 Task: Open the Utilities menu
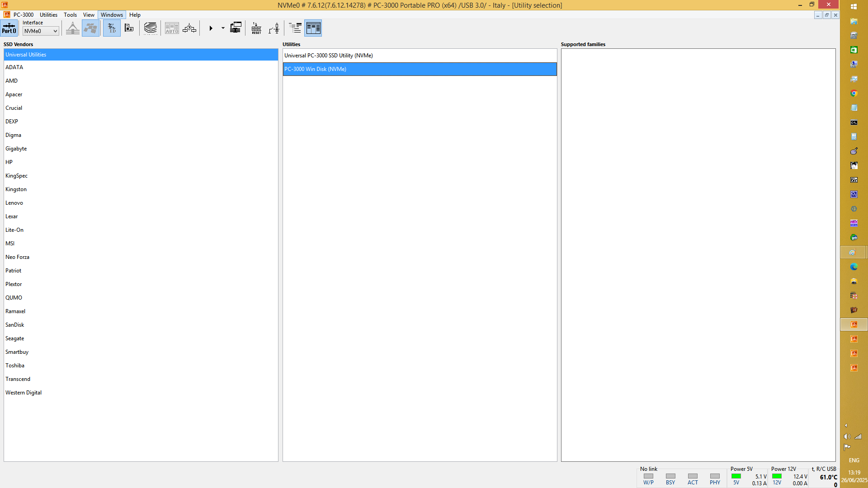[x=48, y=15]
